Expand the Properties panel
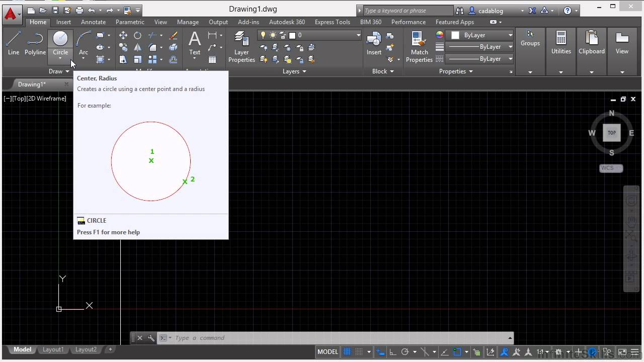This screenshot has width=644, height=362. 456,71
